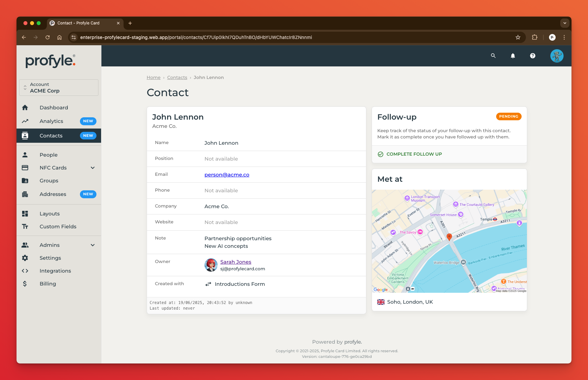Click the Integrations code brackets icon

click(x=25, y=271)
